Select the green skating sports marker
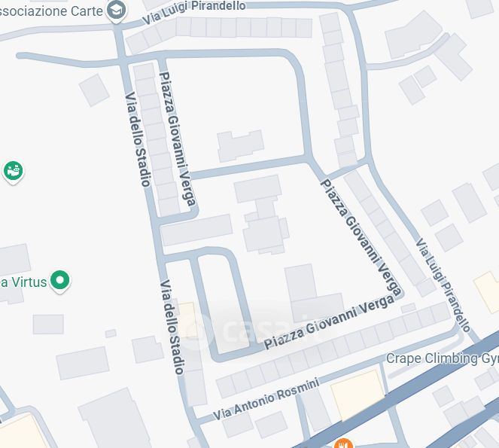499x448 pixels. tap(14, 172)
